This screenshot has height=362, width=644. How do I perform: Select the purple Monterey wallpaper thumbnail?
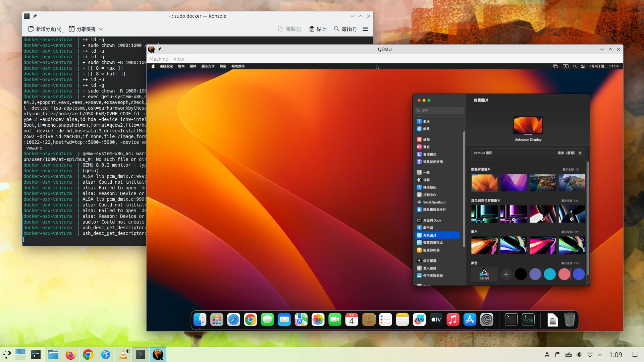point(513,183)
